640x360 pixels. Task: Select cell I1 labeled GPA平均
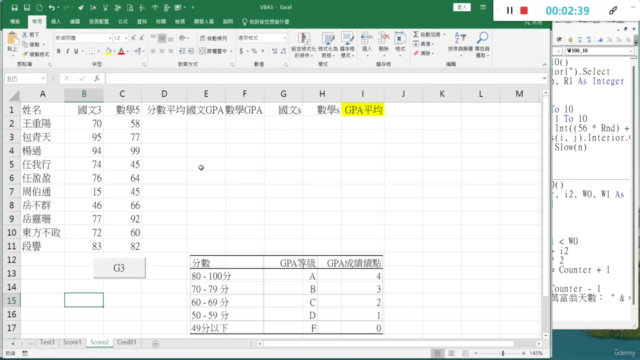coord(362,110)
